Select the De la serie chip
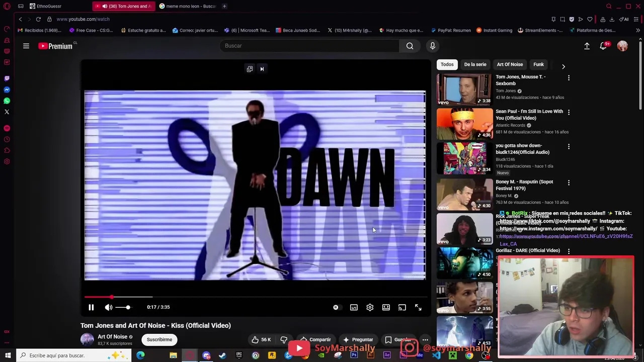Viewport: 644px width, 362px height. click(x=475, y=64)
